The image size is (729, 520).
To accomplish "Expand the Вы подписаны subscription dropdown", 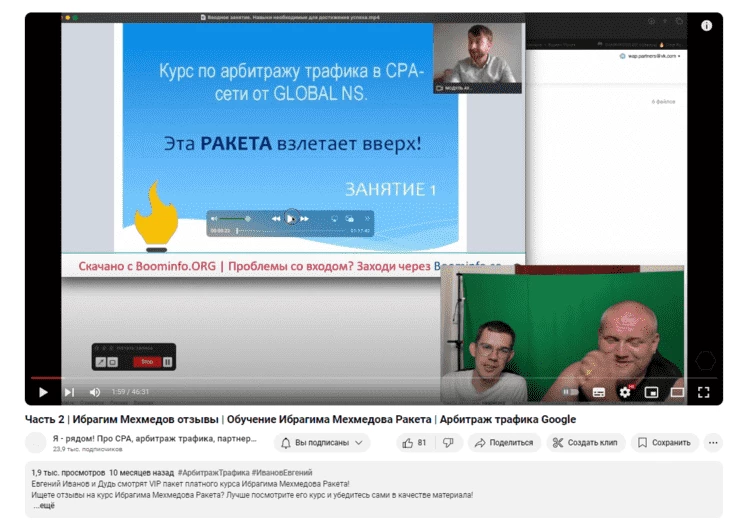I will click(x=322, y=443).
